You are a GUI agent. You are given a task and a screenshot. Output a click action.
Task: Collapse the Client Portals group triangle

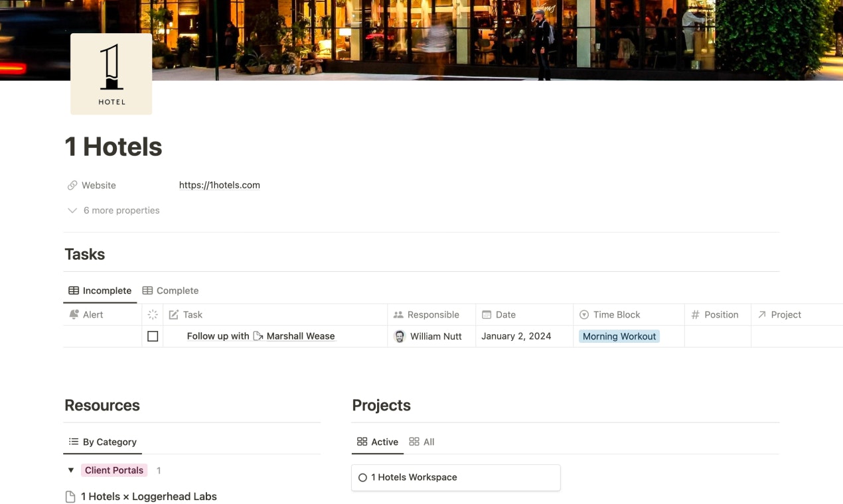click(71, 470)
